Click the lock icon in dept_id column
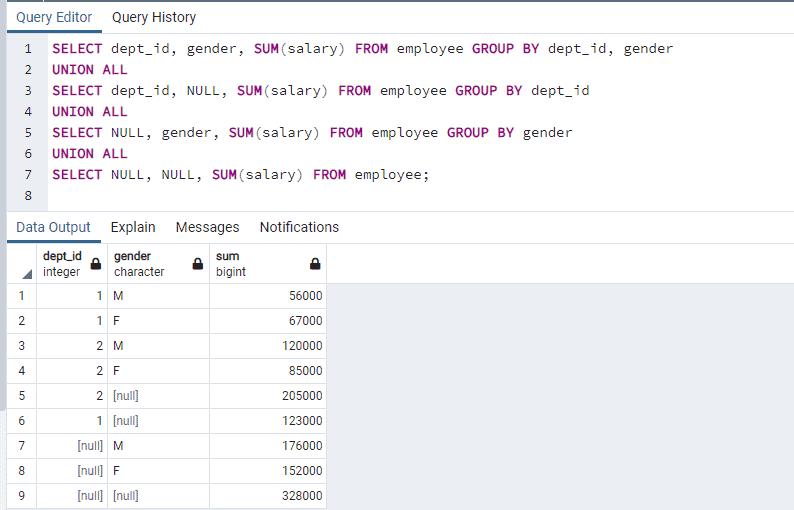The width and height of the screenshot is (794, 510). click(96, 264)
